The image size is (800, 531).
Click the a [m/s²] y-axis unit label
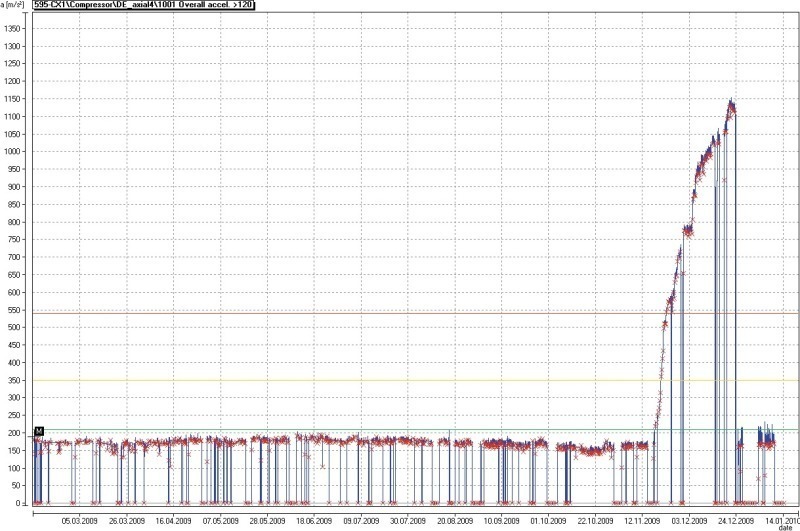(x=15, y=6)
